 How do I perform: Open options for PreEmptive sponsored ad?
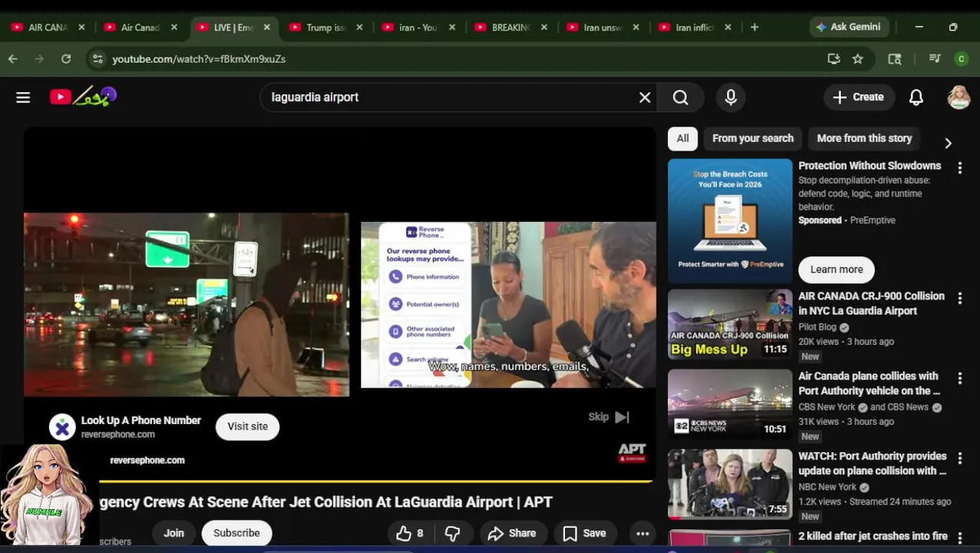point(959,167)
